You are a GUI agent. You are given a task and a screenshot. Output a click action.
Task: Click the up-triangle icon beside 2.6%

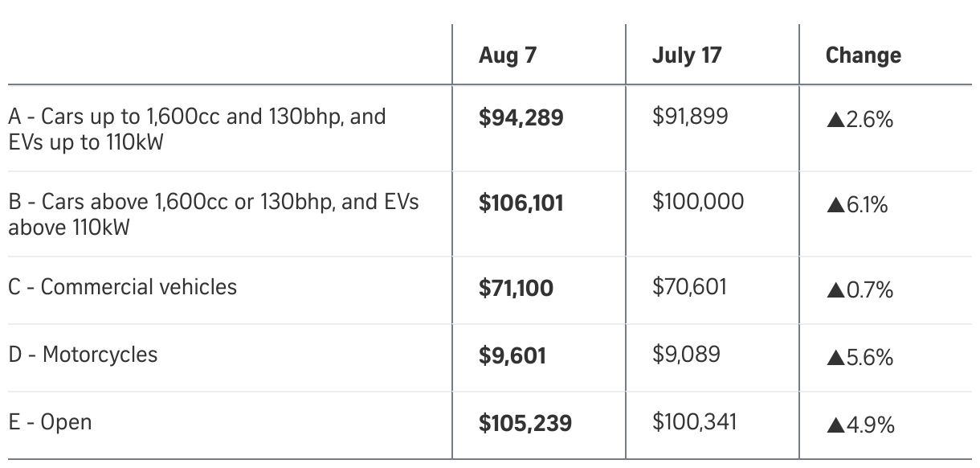point(834,121)
